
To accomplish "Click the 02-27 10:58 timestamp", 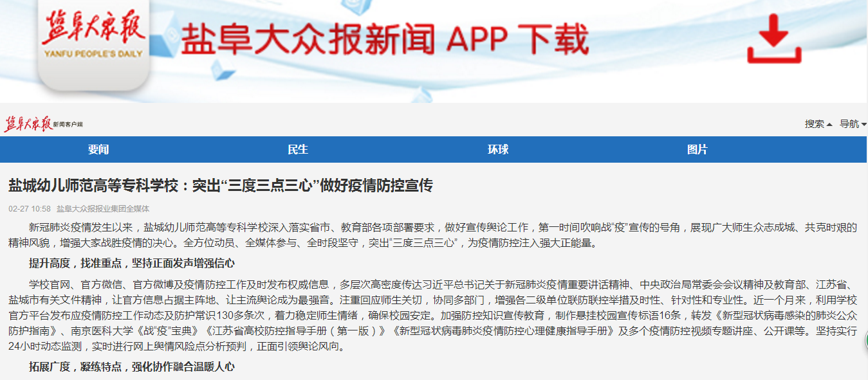I will (30, 209).
